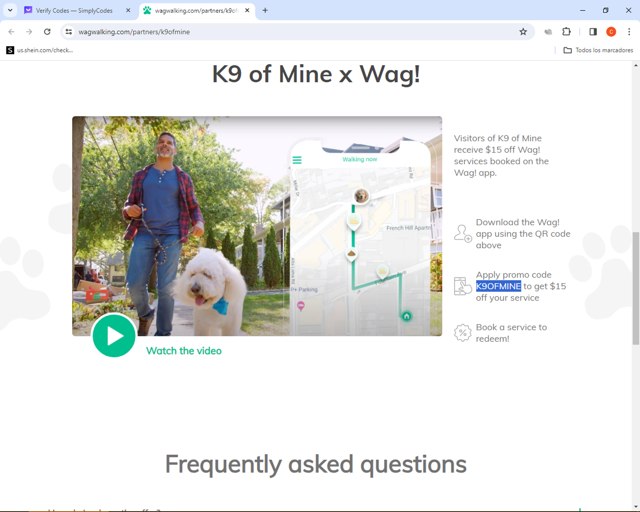Minimize the browser window
640x512 pixels.
click(x=582, y=11)
